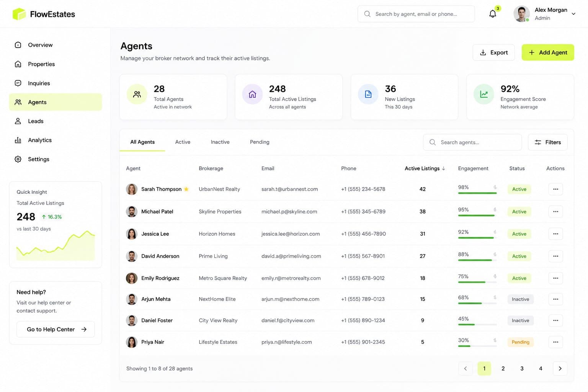Click the Total Active Listings house icon
Image resolution: width=588 pixels, height=392 pixels.
click(x=253, y=94)
